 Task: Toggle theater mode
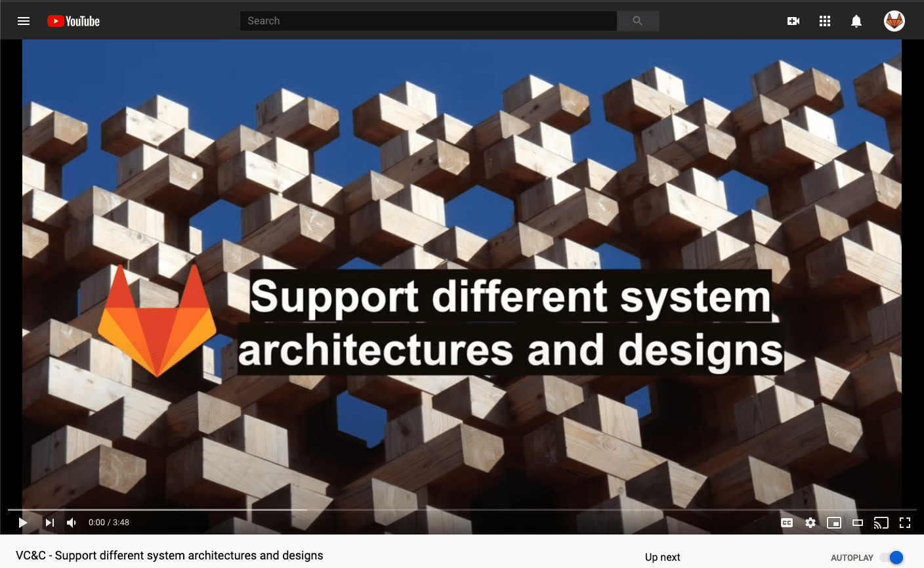[858, 523]
